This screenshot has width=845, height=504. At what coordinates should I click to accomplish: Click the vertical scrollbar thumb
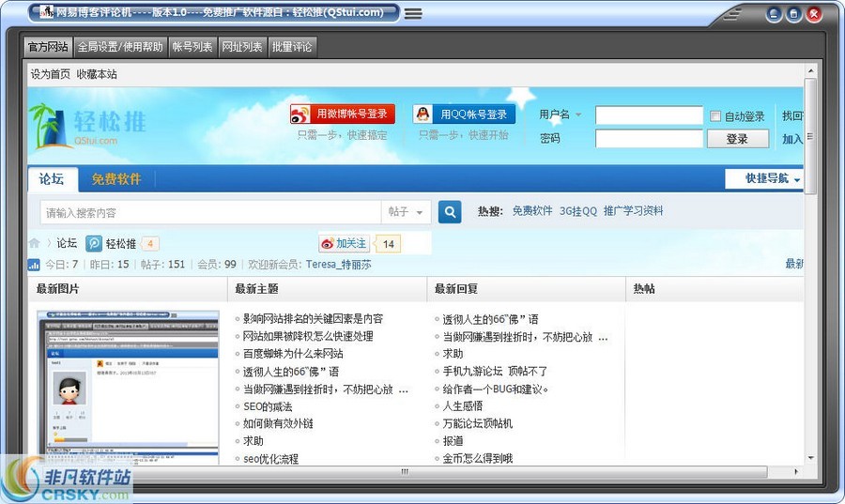coord(810,136)
